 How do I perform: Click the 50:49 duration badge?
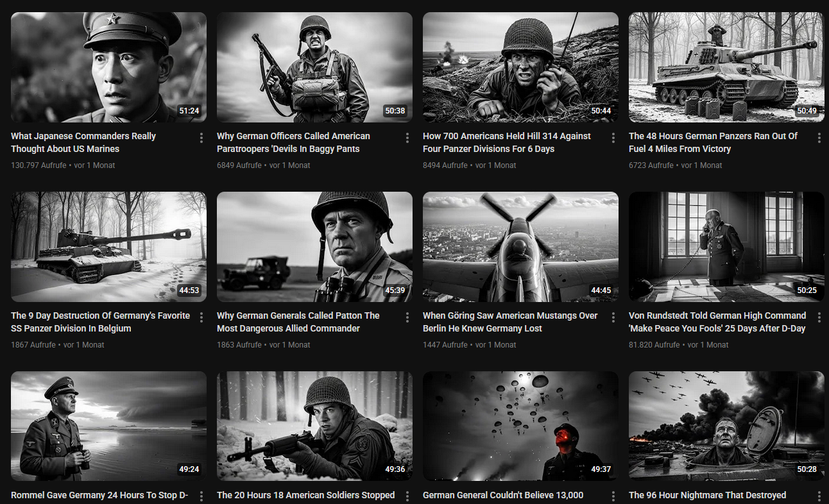click(807, 111)
